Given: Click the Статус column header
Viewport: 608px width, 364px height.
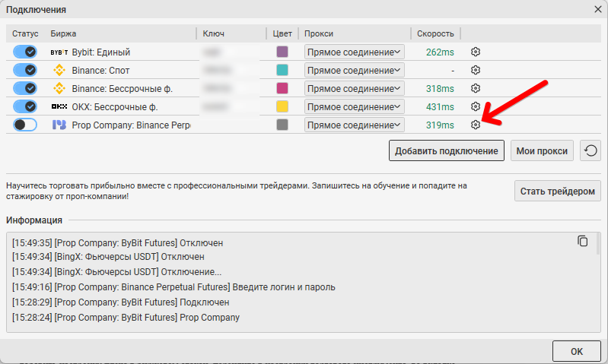Looking at the screenshot, I should (x=25, y=33).
